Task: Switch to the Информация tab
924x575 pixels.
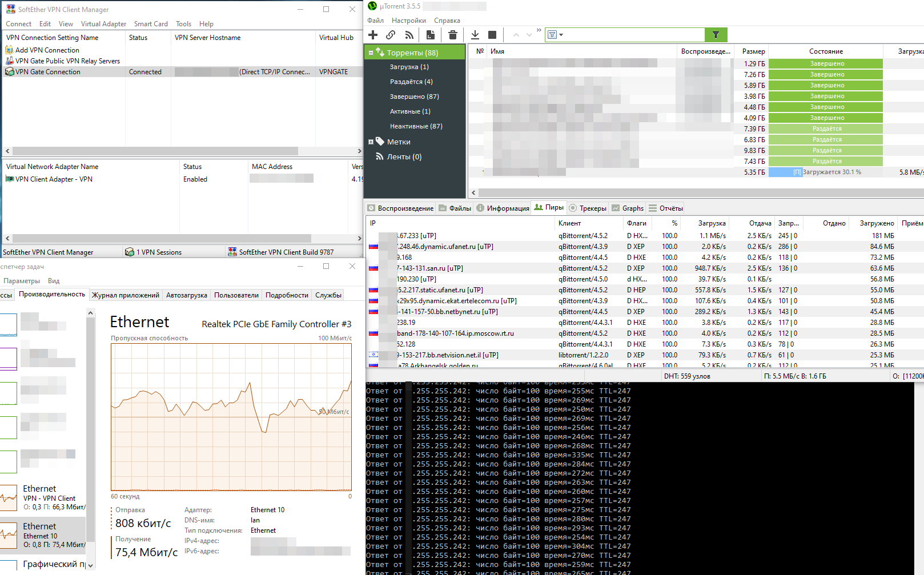Action: point(503,208)
